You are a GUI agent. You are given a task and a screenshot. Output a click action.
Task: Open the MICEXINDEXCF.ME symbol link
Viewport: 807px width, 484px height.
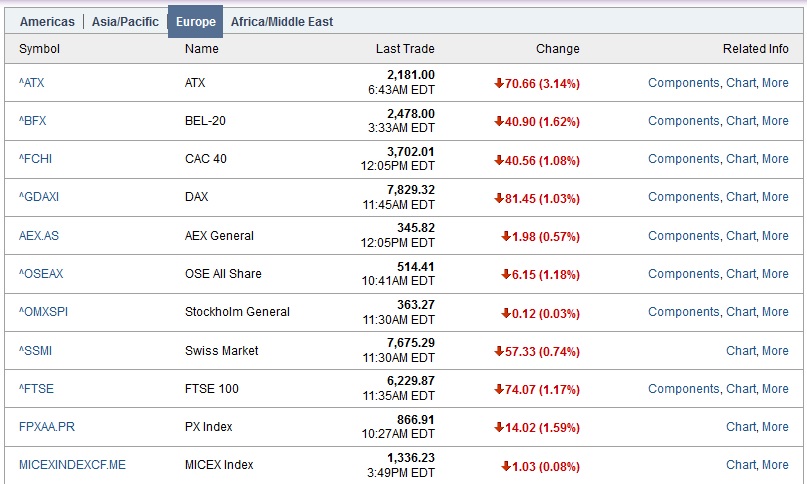(x=72, y=465)
